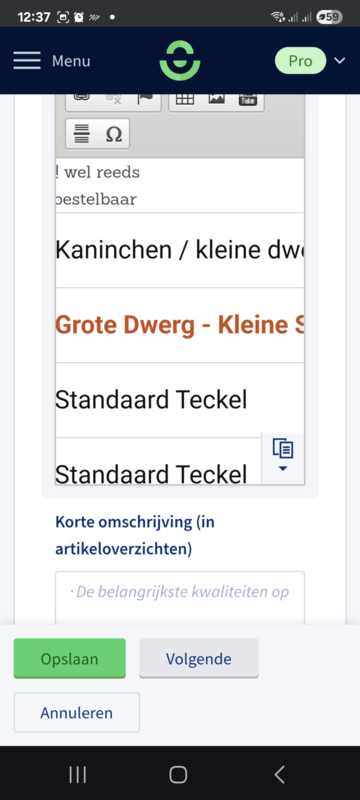Insert an image with the picture icon
Image resolution: width=360 pixels, height=800 pixels.
click(216, 98)
